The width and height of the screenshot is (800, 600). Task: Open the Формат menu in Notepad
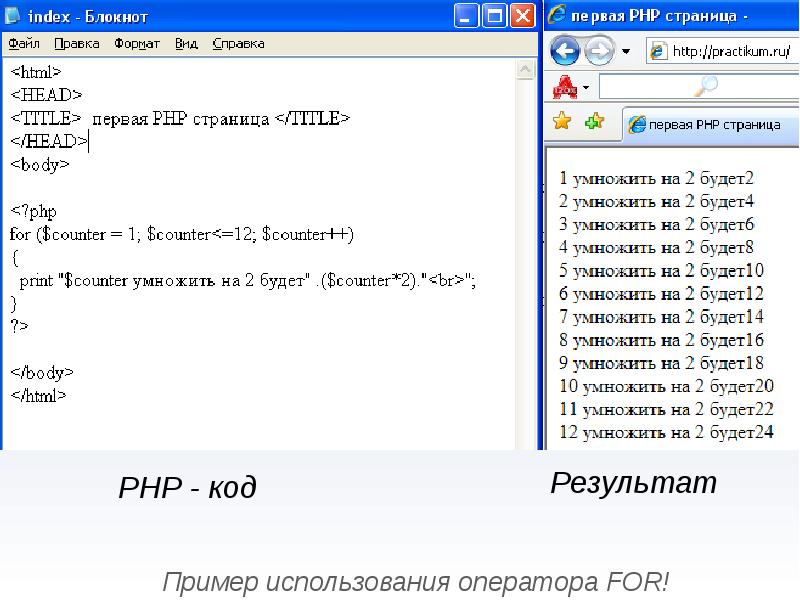coord(137,43)
